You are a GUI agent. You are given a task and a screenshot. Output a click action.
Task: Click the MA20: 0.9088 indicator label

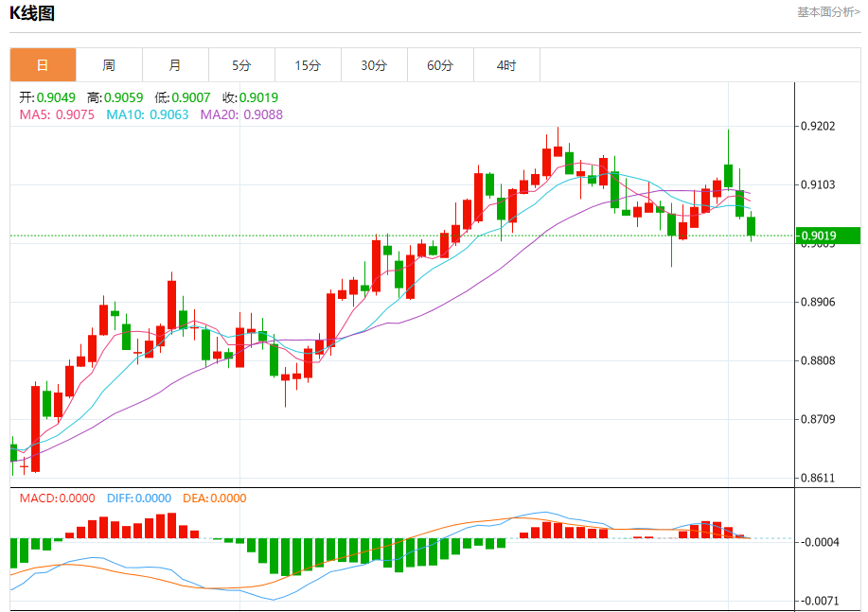coord(241,114)
